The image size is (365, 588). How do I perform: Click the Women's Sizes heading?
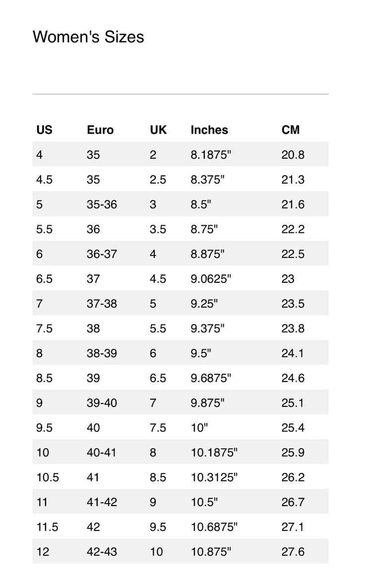tap(88, 37)
